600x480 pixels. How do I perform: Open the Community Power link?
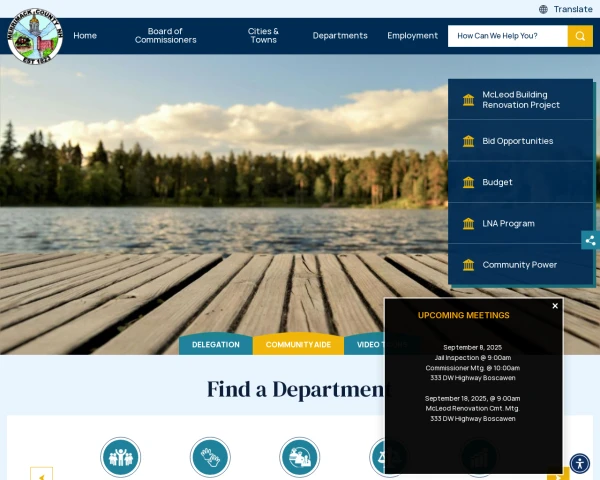coord(520,264)
